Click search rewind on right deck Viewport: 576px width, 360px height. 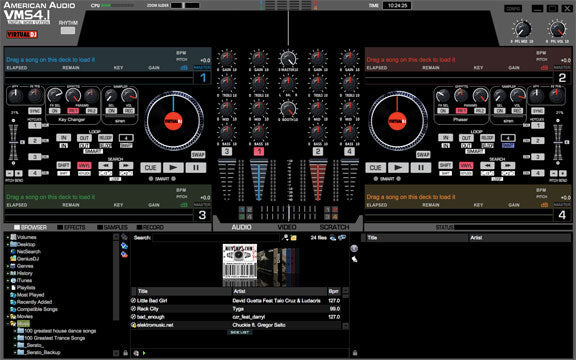[x=487, y=166]
